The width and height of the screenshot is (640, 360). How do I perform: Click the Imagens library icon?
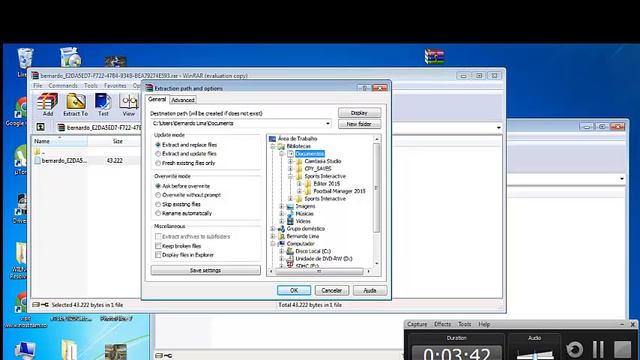point(290,206)
